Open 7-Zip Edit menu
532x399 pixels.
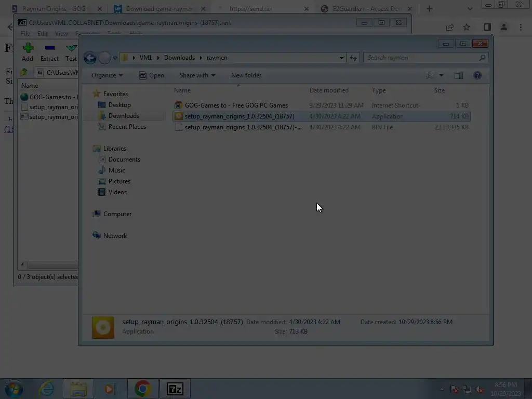point(43,34)
